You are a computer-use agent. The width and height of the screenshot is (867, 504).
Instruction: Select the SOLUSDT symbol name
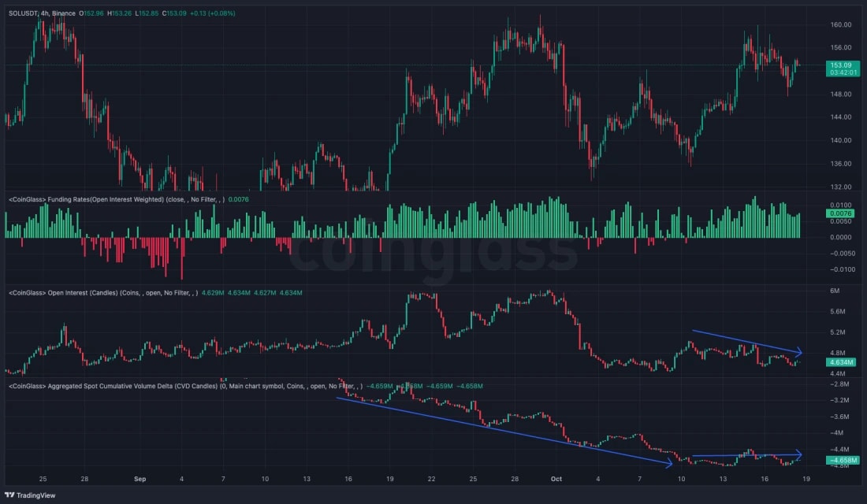coord(24,13)
